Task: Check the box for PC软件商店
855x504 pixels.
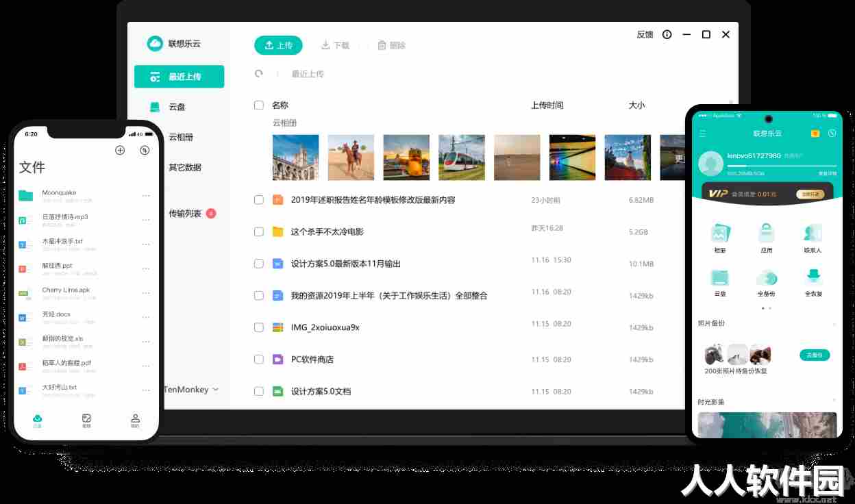Action: coord(259,360)
